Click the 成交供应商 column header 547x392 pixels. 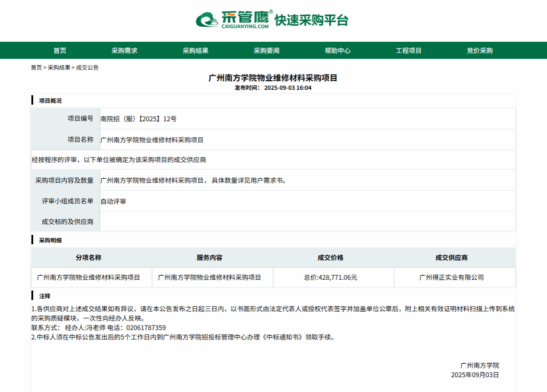pyautogui.click(x=452, y=258)
